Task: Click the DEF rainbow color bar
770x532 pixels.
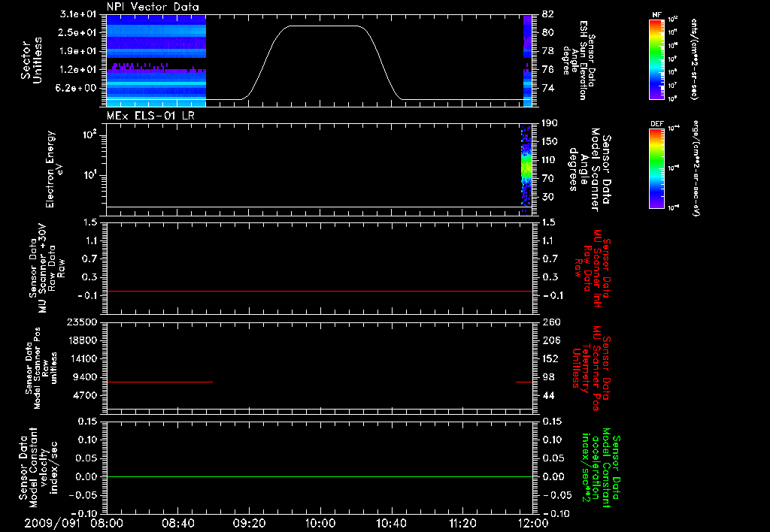Action: (656, 168)
